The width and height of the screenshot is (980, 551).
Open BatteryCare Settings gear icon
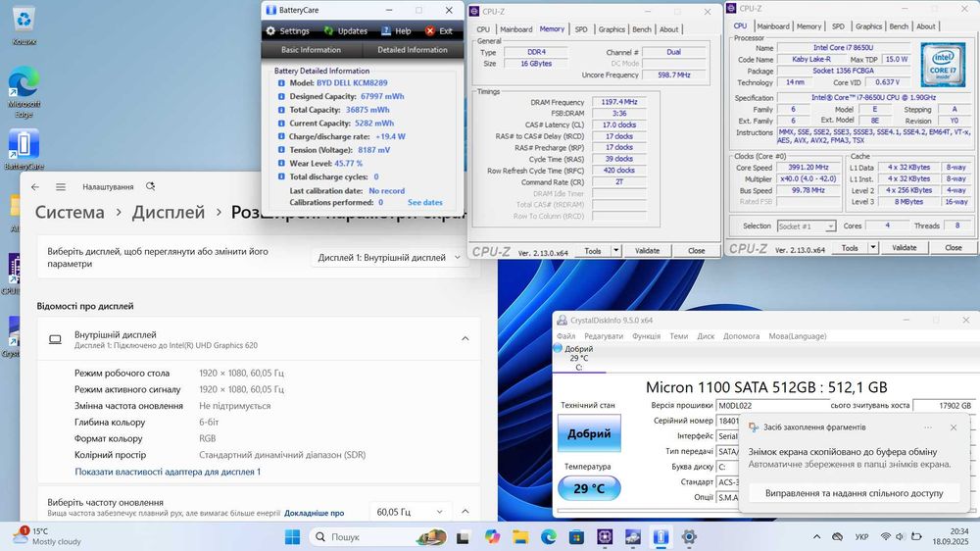270,30
